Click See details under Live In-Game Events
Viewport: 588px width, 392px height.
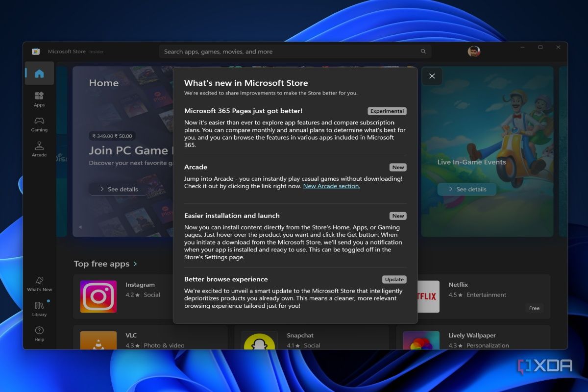[466, 189]
